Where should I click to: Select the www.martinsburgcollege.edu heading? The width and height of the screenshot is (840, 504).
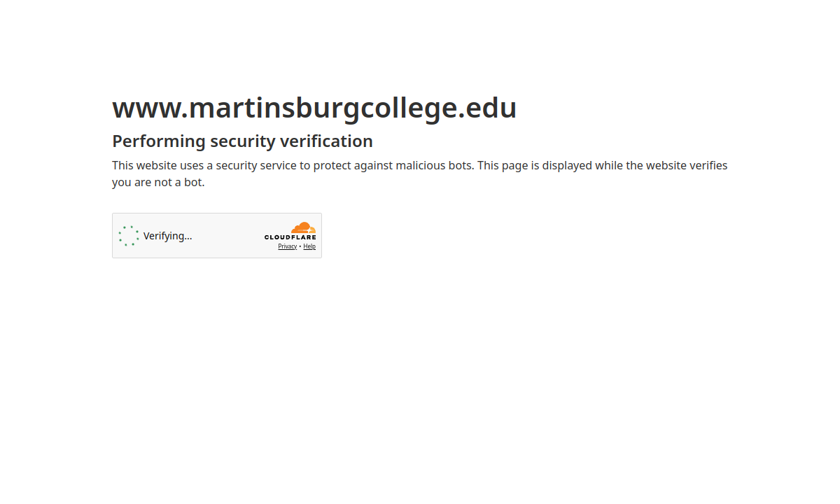(x=314, y=108)
